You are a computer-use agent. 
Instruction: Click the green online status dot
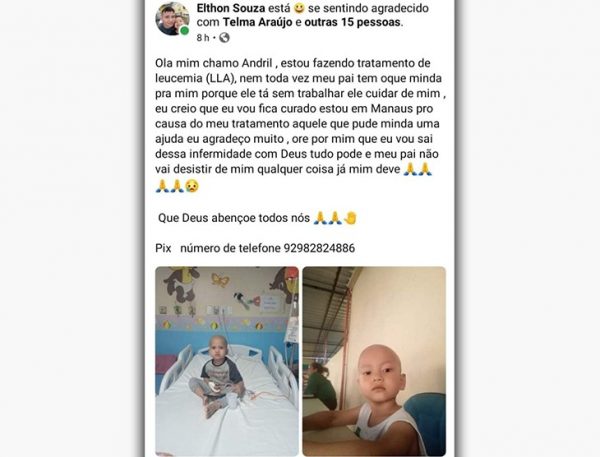pyautogui.click(x=184, y=31)
